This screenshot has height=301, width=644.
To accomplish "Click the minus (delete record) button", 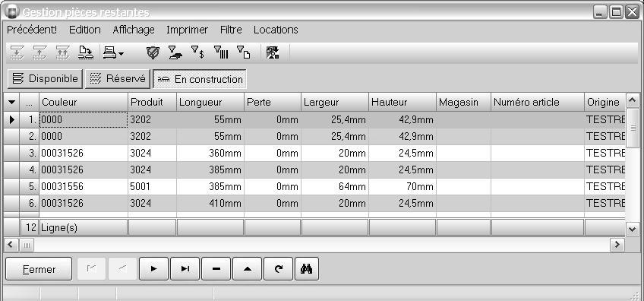I will pos(216,269).
